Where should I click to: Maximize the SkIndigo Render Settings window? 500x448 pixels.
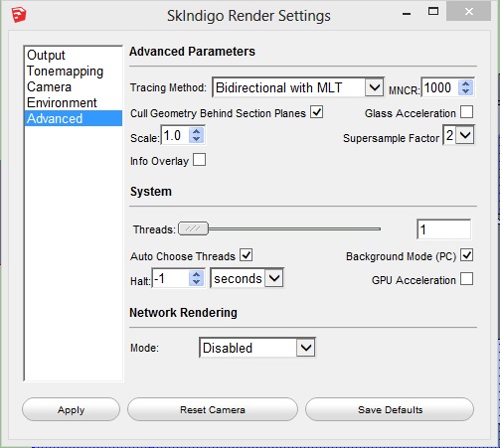433,12
